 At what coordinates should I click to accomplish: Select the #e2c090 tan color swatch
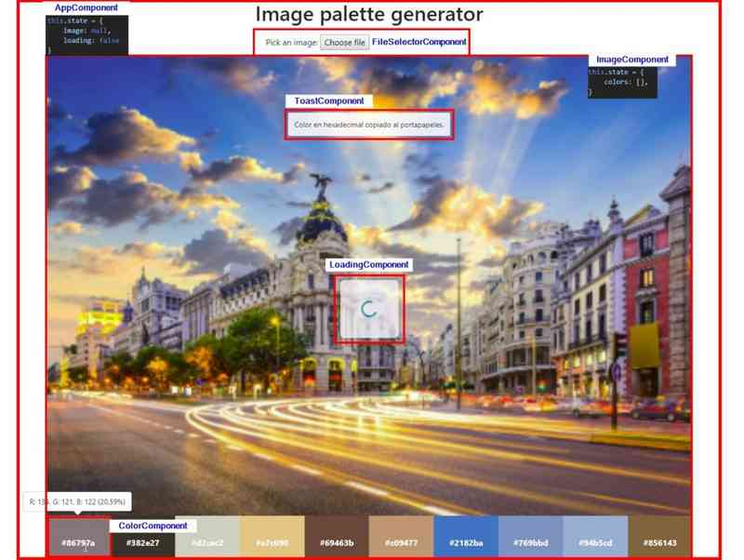(x=272, y=537)
